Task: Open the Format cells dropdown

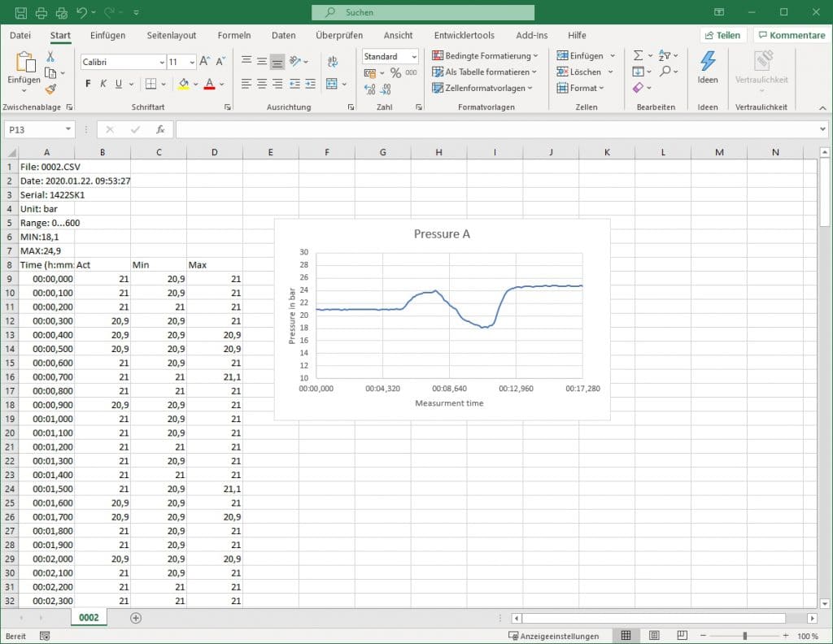Action: coord(581,88)
